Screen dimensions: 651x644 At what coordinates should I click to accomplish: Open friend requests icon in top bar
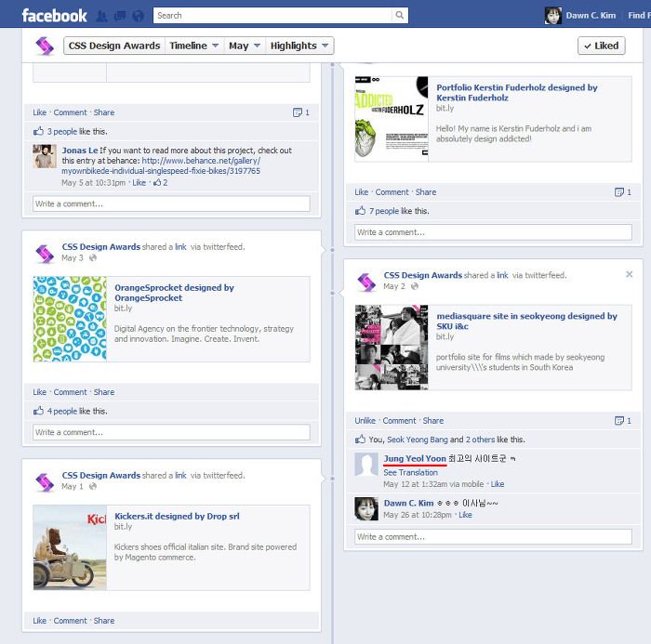[x=101, y=16]
